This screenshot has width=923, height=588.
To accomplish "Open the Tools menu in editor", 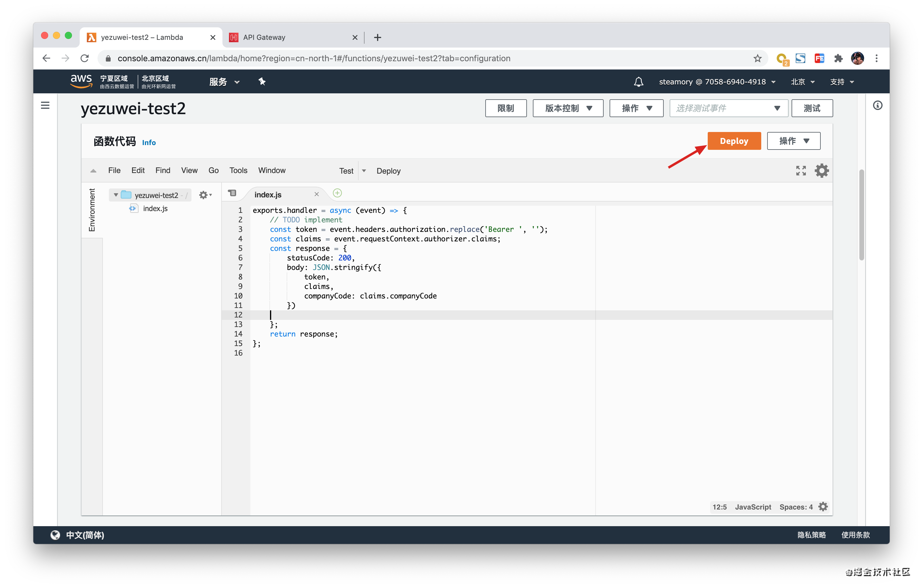I will click(x=238, y=171).
